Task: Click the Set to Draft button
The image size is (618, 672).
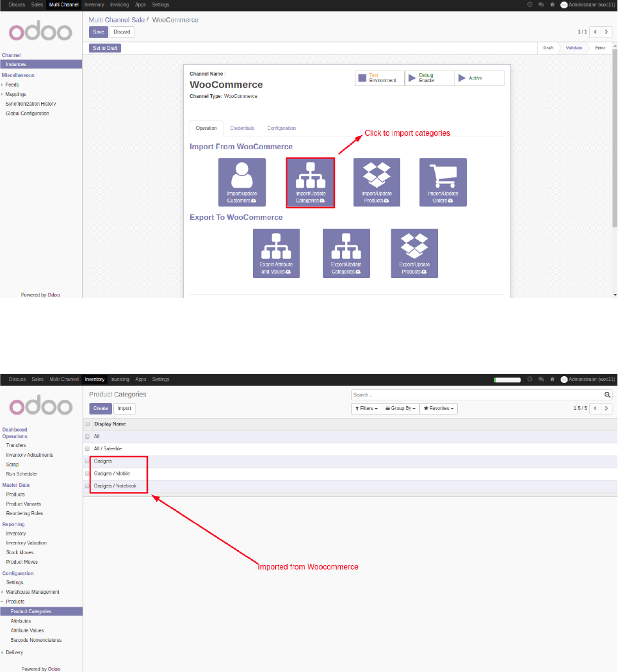Action: [105, 48]
